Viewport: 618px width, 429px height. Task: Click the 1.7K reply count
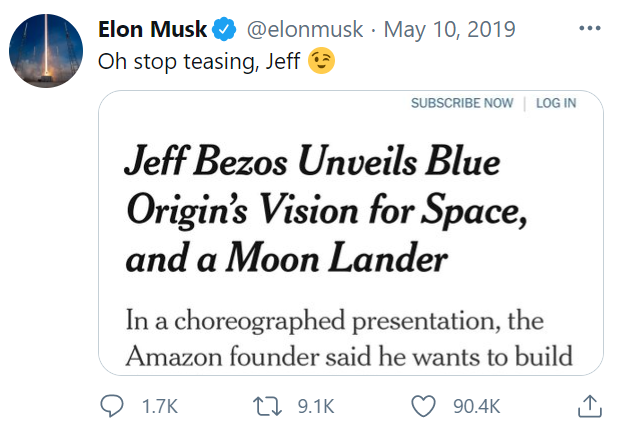(x=160, y=407)
